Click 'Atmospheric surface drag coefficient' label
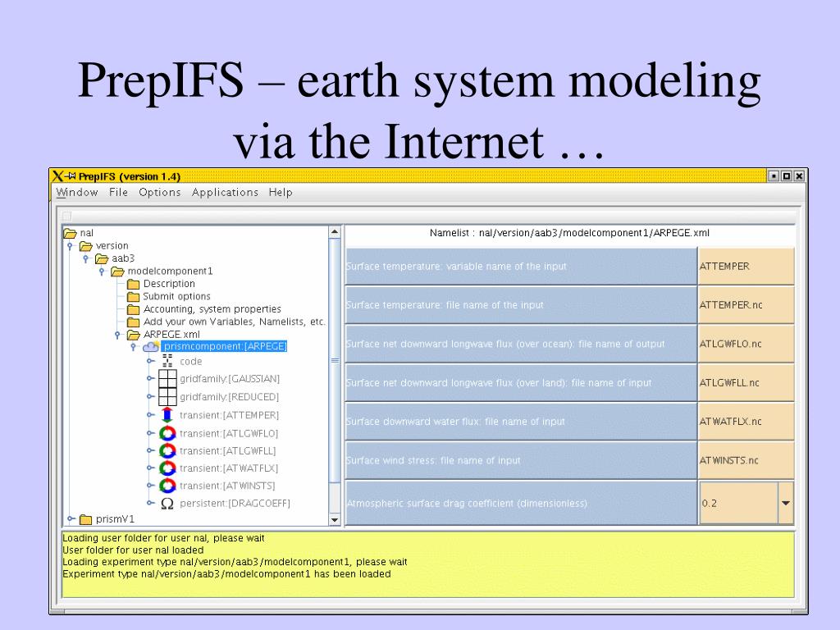Screen dimensions: 840x630 (467, 504)
